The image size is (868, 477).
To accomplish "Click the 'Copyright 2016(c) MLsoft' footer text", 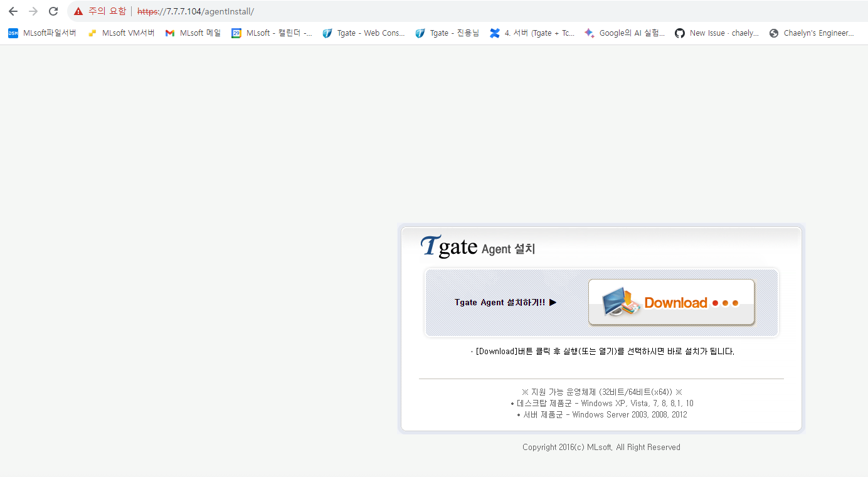I will point(601,448).
